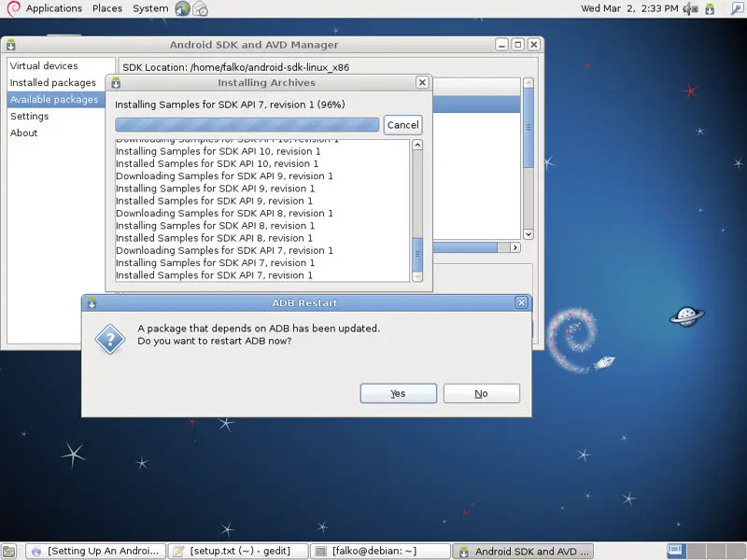Launch the web browser globe icon

[x=182, y=8]
